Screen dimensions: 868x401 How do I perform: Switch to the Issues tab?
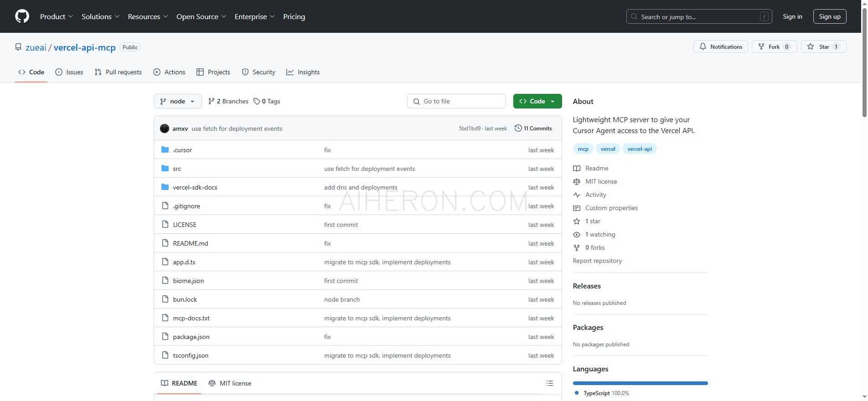(69, 72)
